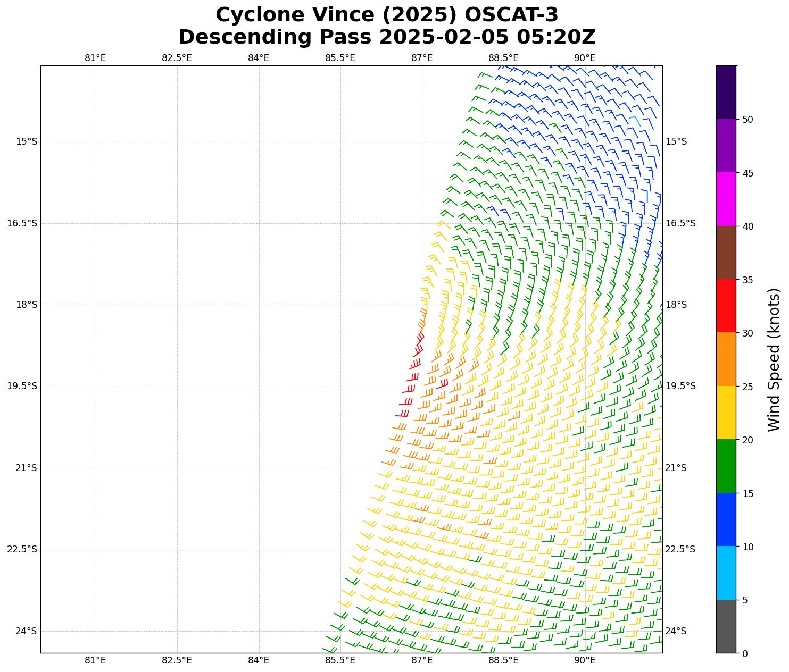Screen dimensions: 789x672
Task: Click the gray 0–5 knot colorbar segment
Action: pos(726,626)
